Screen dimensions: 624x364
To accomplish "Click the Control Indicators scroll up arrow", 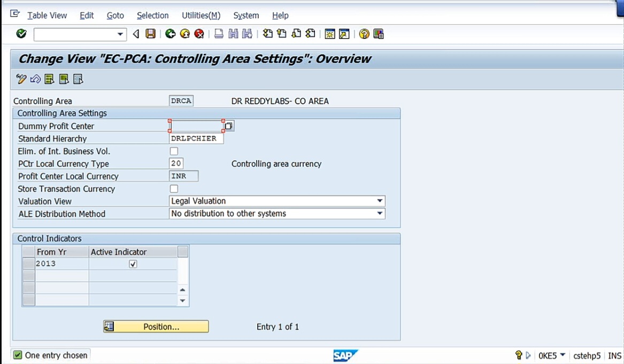I will tap(183, 290).
